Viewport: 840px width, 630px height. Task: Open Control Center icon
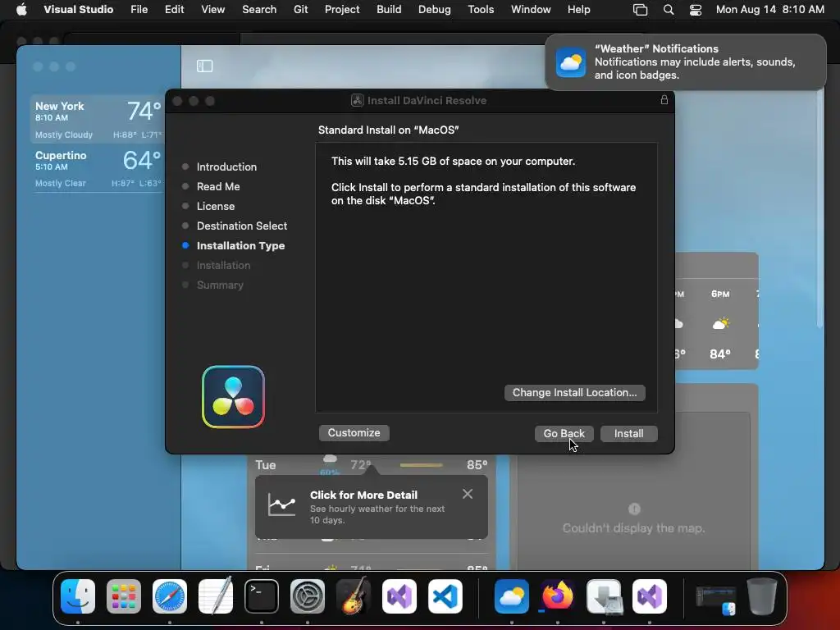click(696, 10)
